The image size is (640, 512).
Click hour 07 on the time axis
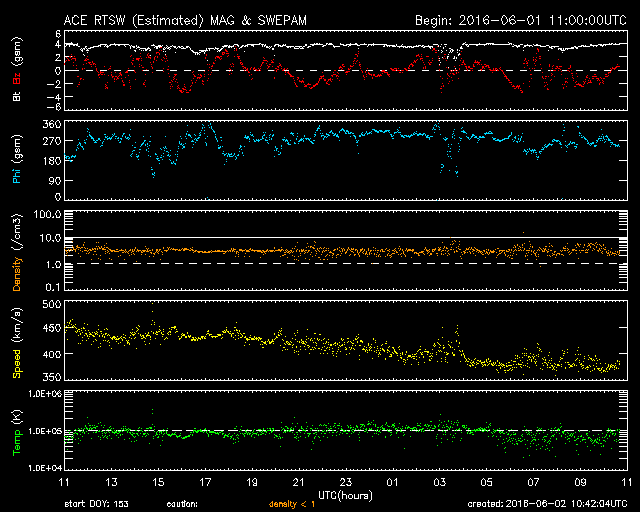click(x=533, y=482)
